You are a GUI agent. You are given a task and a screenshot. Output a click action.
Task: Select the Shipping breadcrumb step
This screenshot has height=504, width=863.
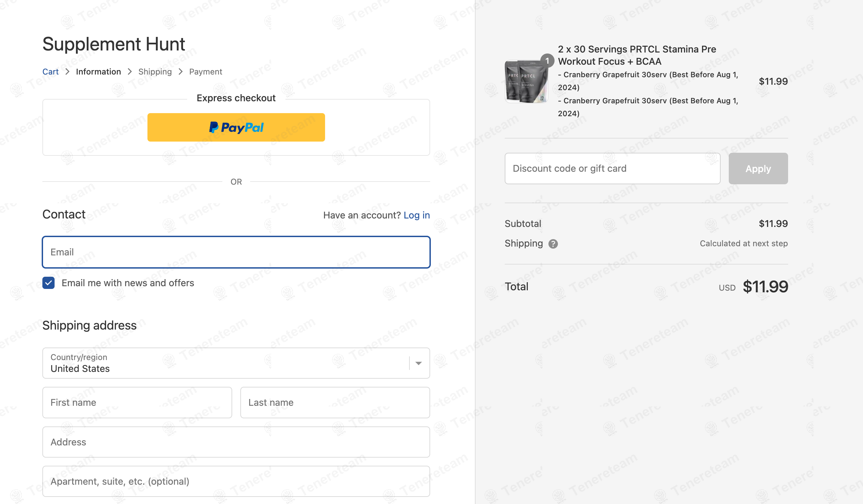(155, 71)
